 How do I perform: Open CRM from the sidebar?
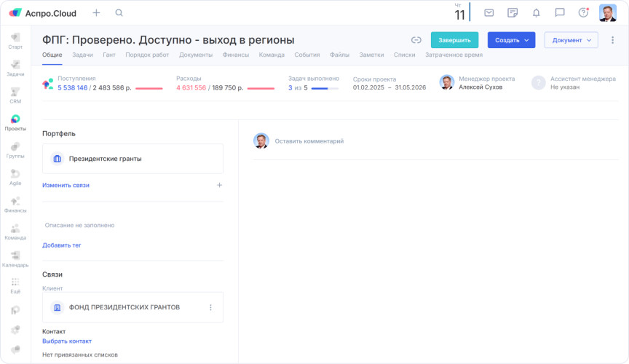point(15,95)
